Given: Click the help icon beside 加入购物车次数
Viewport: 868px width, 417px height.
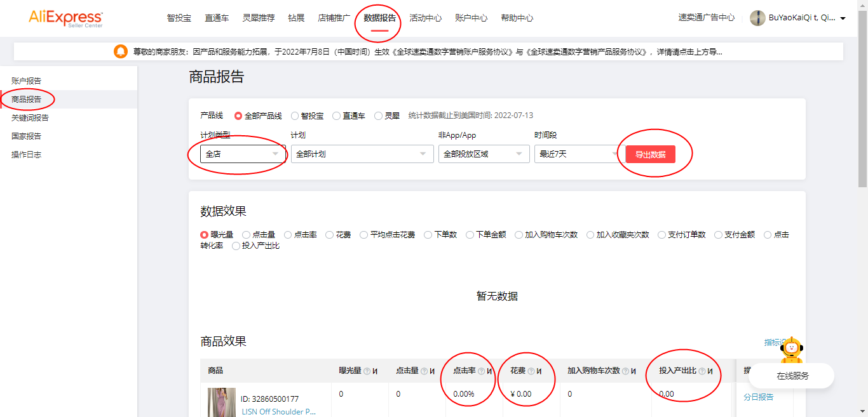Looking at the screenshot, I should [626, 371].
